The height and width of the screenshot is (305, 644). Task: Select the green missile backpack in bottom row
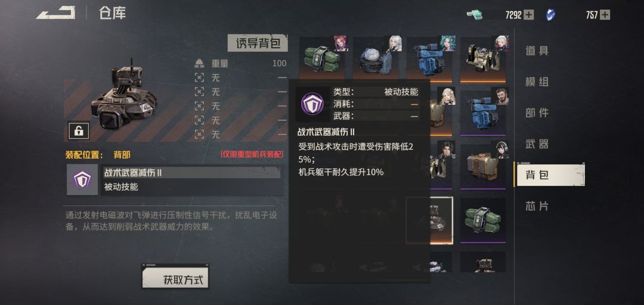483,220
